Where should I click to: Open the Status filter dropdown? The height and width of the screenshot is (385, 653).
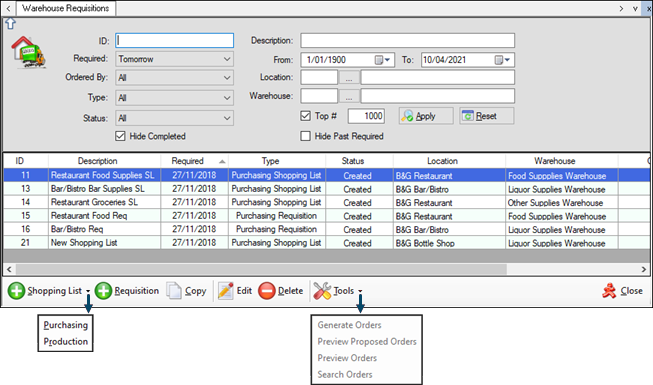(174, 118)
